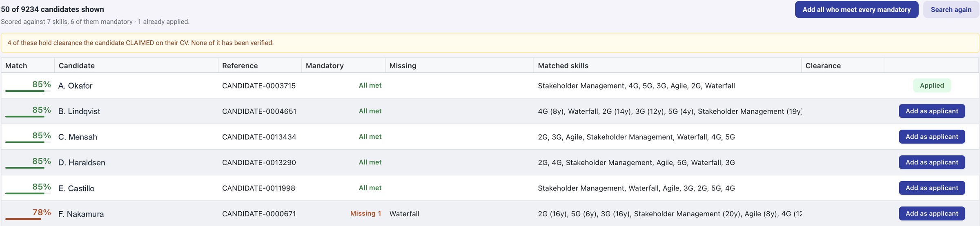Click 'Add all who meet every mandatory' button

point(856,9)
